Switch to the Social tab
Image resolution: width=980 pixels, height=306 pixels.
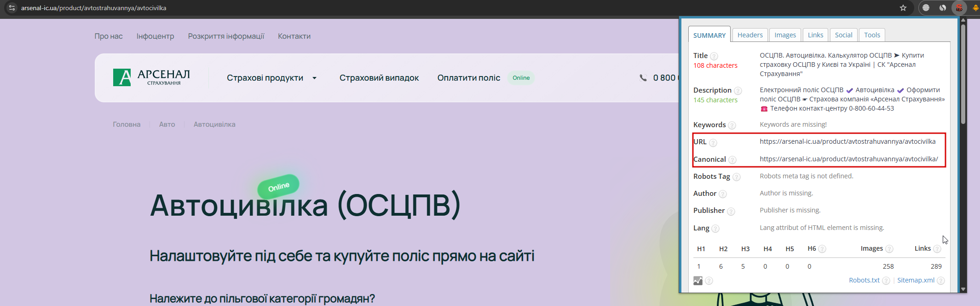pos(843,35)
